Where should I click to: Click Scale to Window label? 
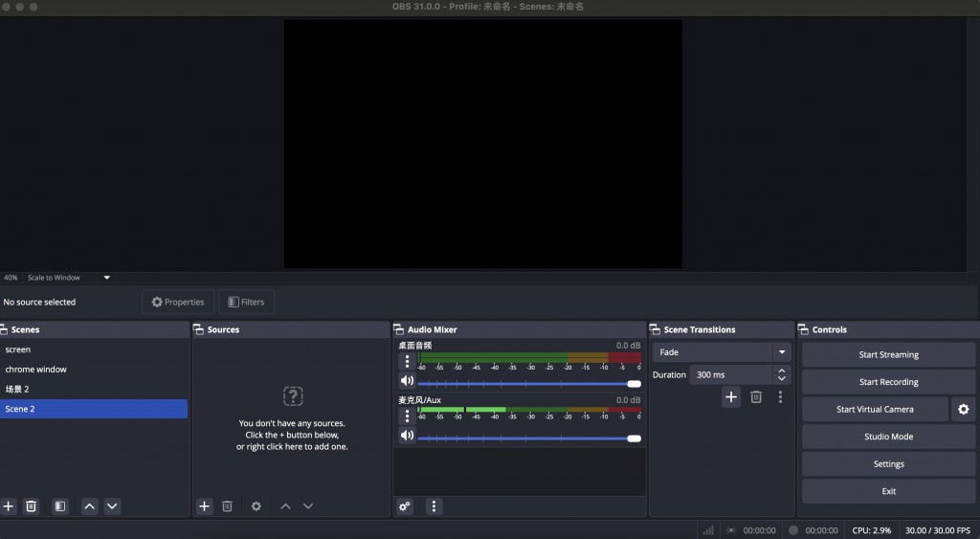coord(54,278)
